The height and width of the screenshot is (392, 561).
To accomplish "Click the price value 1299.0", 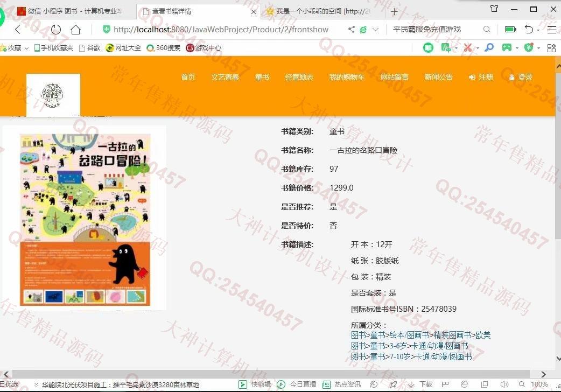I will pyautogui.click(x=341, y=188).
